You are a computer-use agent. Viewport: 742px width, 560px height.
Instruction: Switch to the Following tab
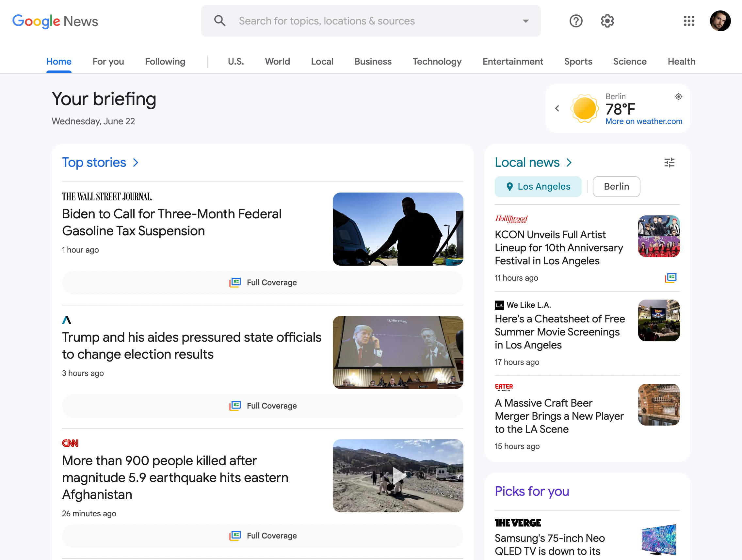165,61
